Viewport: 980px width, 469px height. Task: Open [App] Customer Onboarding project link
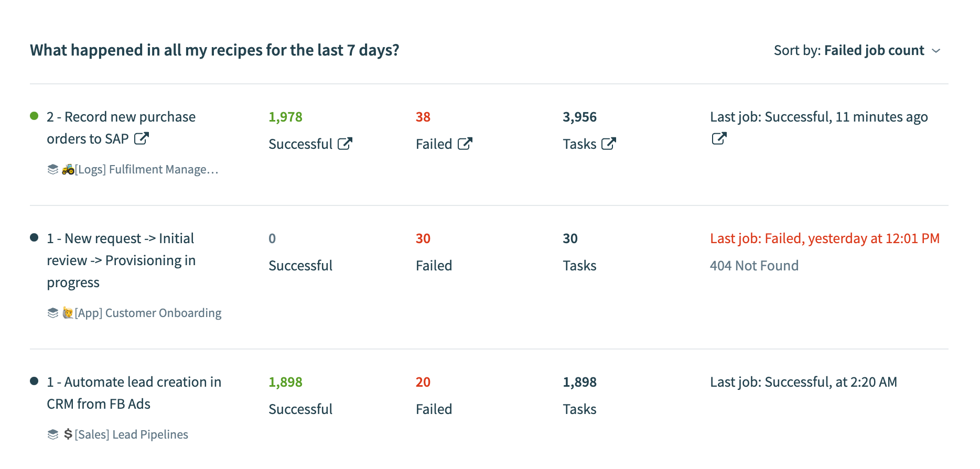tap(148, 313)
